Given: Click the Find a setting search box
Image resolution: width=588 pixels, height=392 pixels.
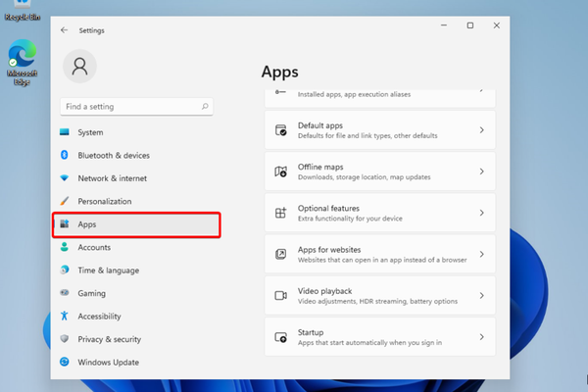Looking at the screenshot, I should click(x=127, y=105).
